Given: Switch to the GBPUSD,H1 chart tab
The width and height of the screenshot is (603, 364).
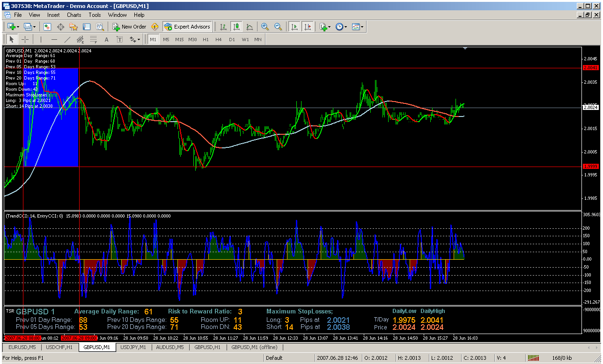Looking at the screenshot, I should (x=208, y=347).
